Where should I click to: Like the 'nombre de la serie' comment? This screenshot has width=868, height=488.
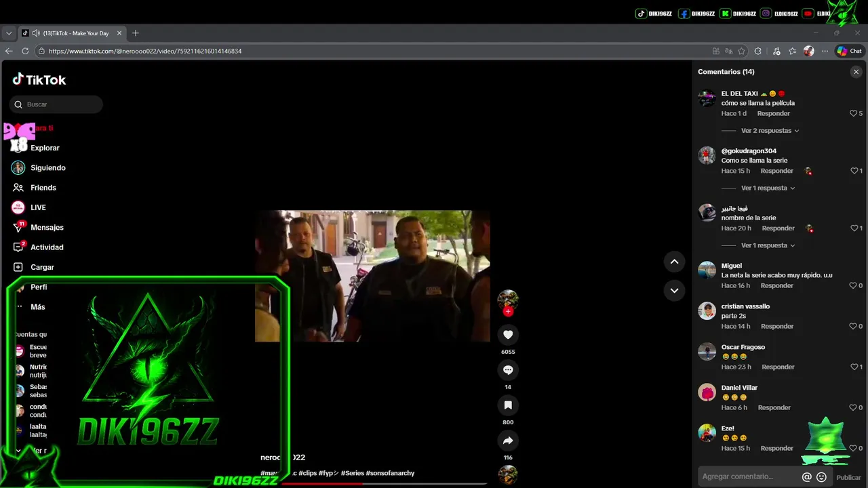854,228
